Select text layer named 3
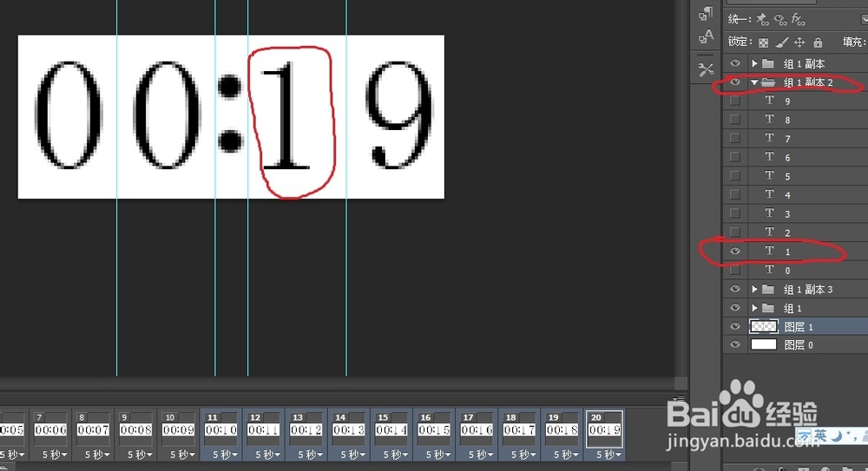Image resolution: width=868 pixels, height=471 pixels. coord(795,213)
